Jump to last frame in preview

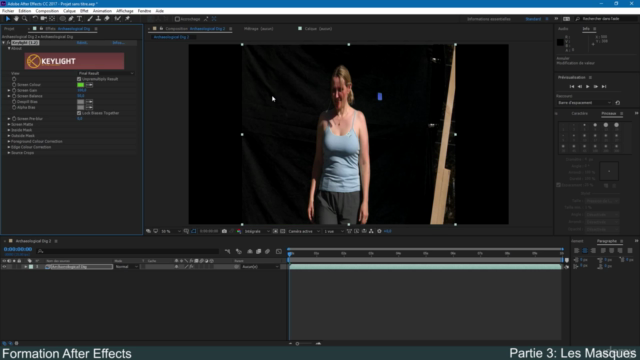click(604, 87)
